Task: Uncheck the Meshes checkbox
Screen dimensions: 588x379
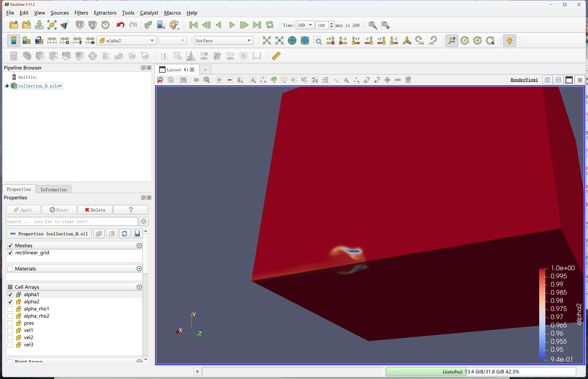Action: click(x=10, y=245)
